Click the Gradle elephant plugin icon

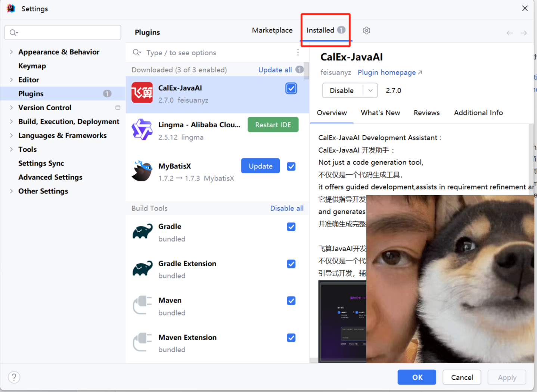tap(142, 231)
